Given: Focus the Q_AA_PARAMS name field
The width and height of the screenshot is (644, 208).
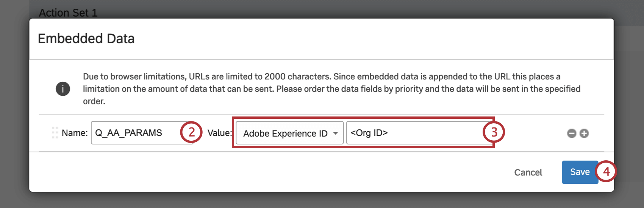Looking at the screenshot, I should tap(134, 133).
